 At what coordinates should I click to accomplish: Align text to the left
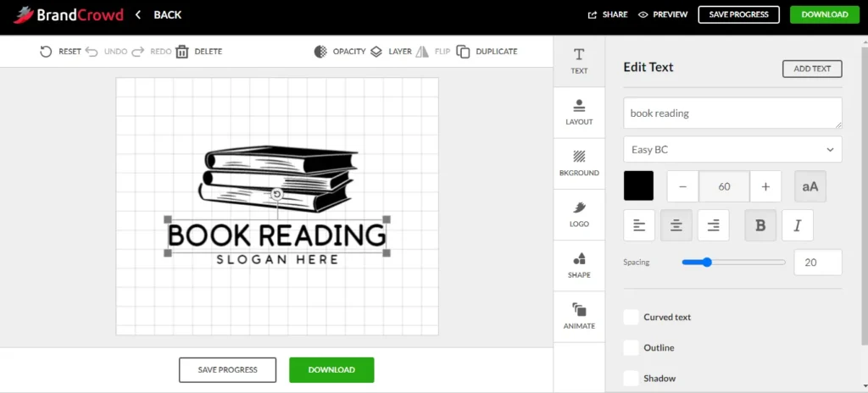(639, 225)
